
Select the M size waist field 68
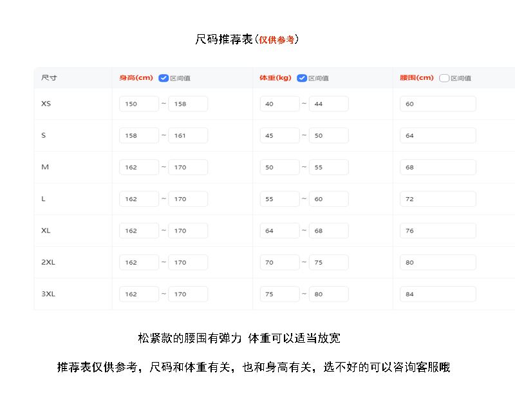(438, 167)
